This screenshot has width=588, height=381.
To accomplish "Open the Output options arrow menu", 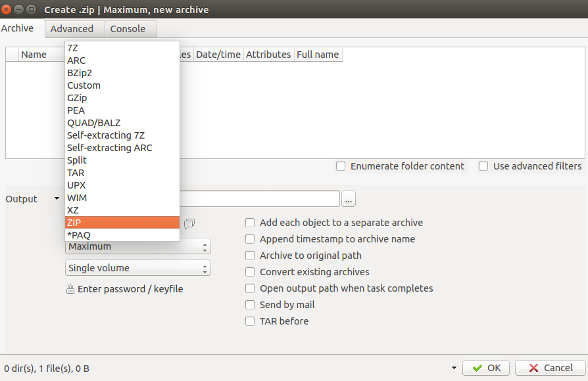I will click(57, 198).
